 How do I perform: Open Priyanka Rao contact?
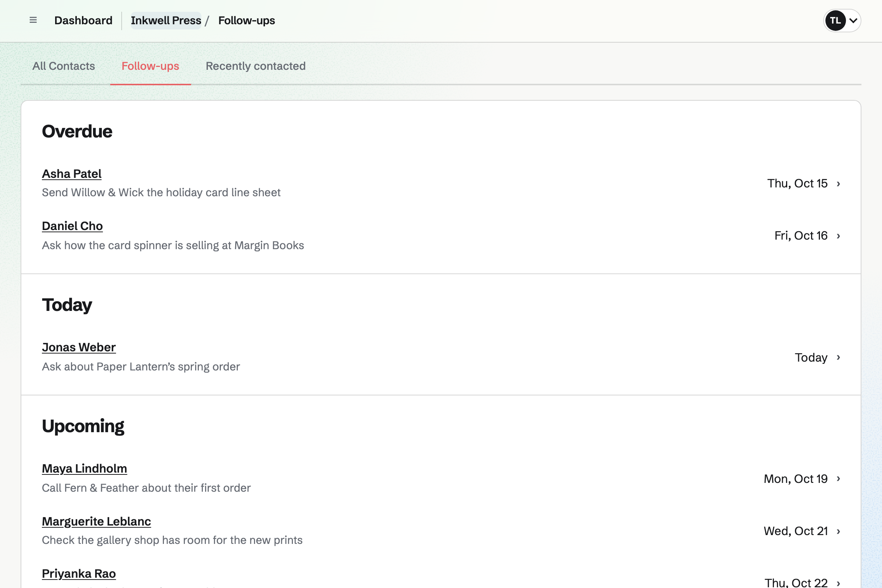[x=79, y=573]
